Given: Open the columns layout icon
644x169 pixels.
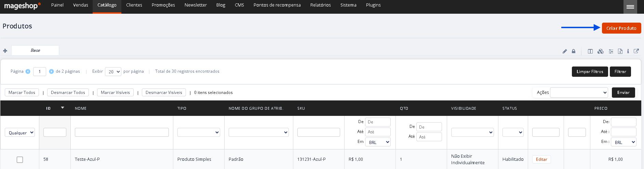Looking at the screenshot, I should pos(590,51).
